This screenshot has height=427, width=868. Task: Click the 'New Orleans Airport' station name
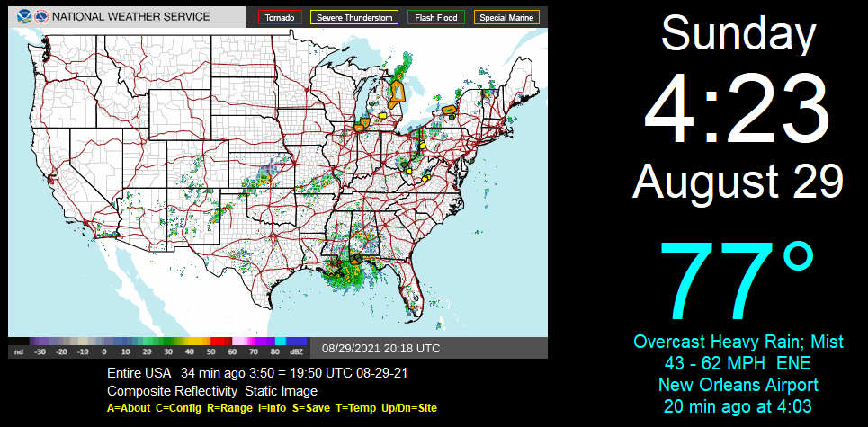[x=738, y=384]
